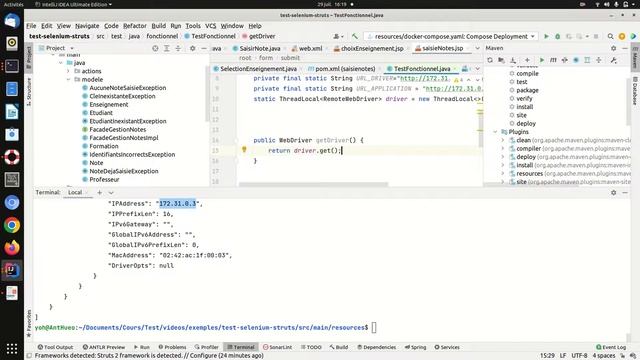This screenshot has height=360, width=640.
Task: Open the Tools menu
Action: pyautogui.click(x=193, y=26)
